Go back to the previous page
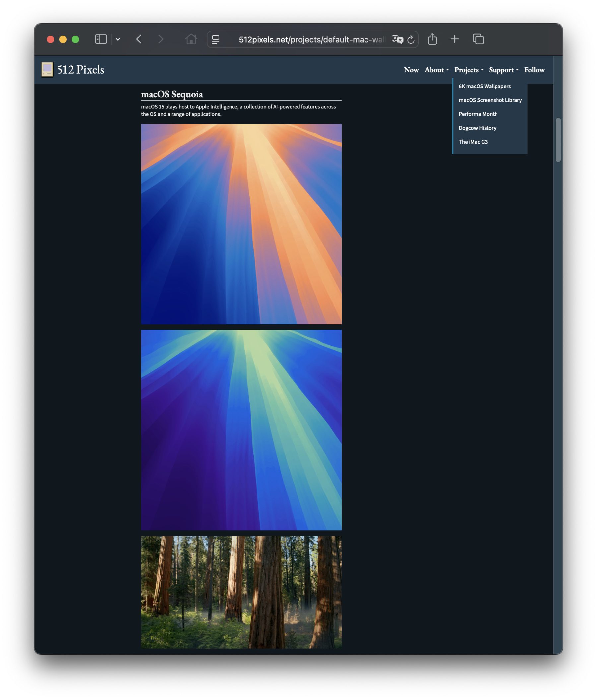Screen dimensions: 597x700 pyautogui.click(x=139, y=39)
